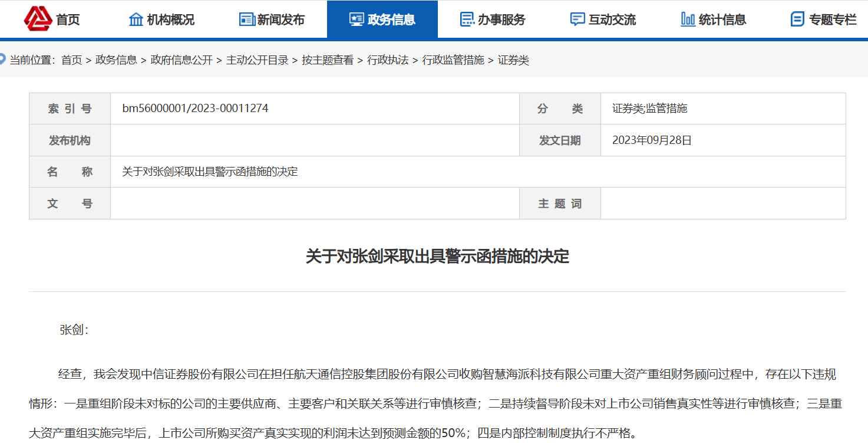The width and height of the screenshot is (868, 443).
Task: Follow the 政务信息 breadcrumb link
Action: tap(116, 60)
